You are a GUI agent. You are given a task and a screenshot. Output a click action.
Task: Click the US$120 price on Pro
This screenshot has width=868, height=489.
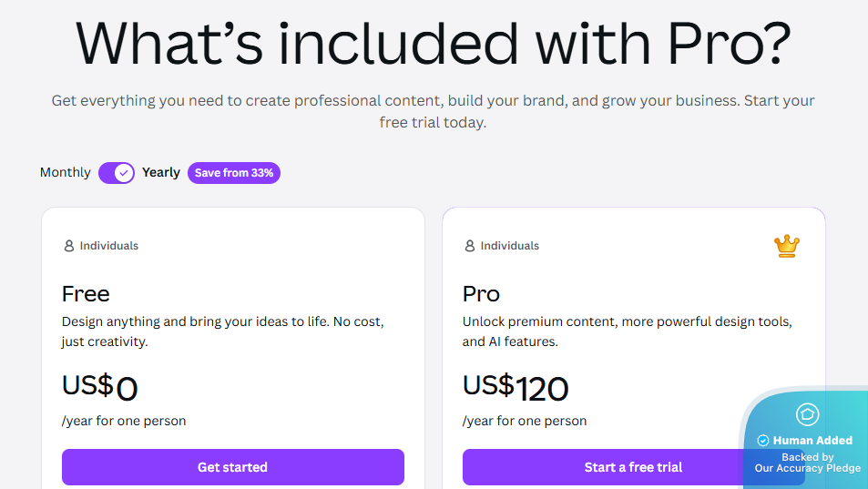coord(516,388)
